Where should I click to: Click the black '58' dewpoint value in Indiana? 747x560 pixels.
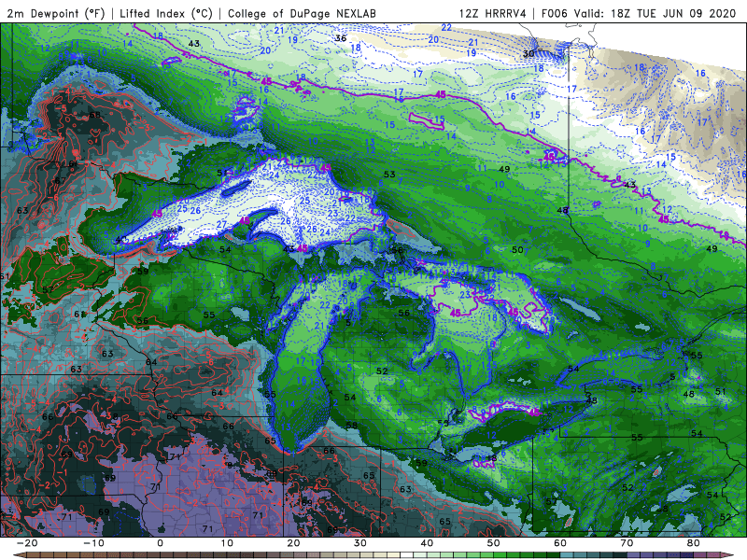[352, 426]
